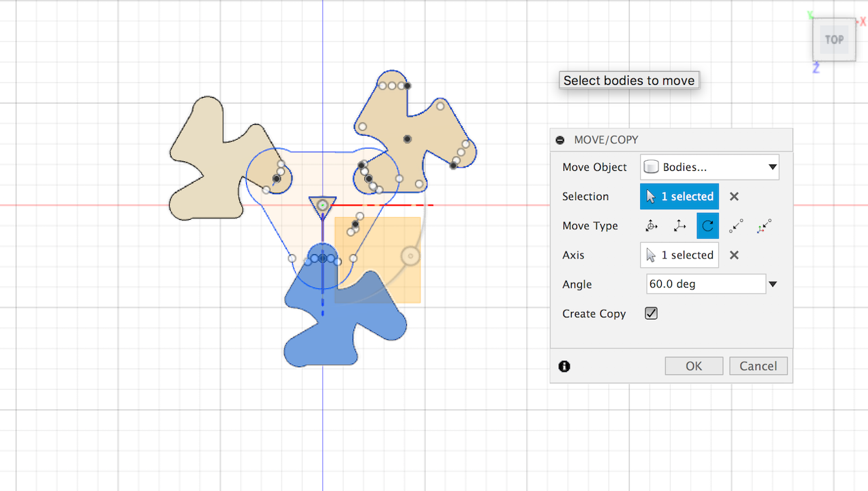This screenshot has height=491, width=868.
Task: Confirm the move with OK
Action: 694,366
